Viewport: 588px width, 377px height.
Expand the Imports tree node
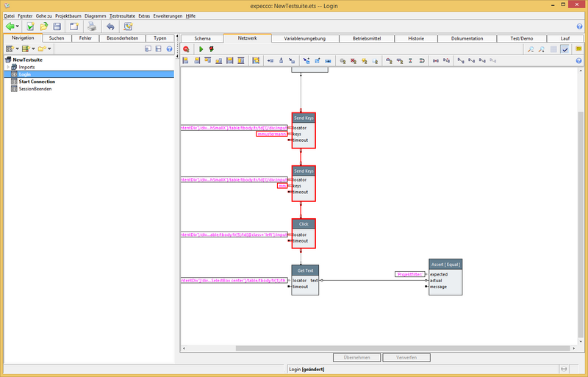point(7,67)
